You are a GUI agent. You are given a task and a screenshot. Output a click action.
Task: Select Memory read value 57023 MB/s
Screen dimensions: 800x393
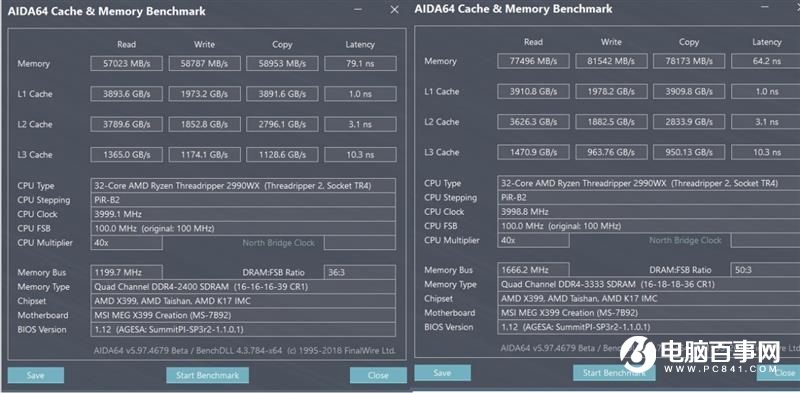pyautogui.click(x=127, y=63)
